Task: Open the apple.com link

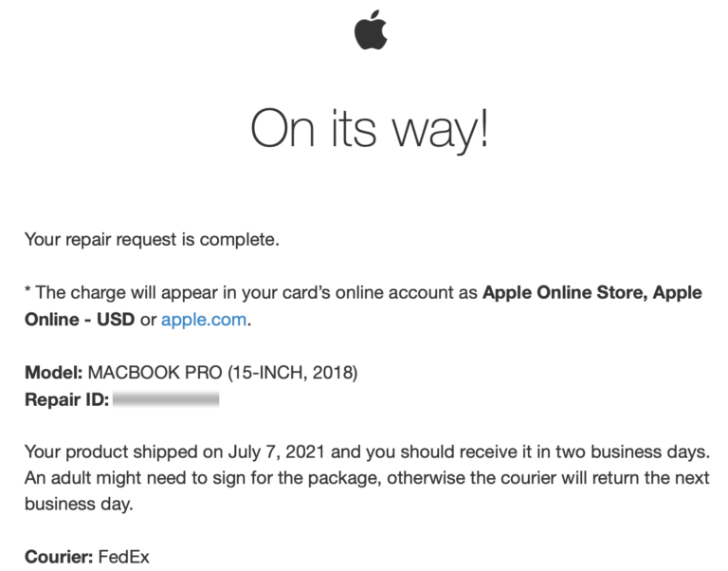Action: click(204, 320)
